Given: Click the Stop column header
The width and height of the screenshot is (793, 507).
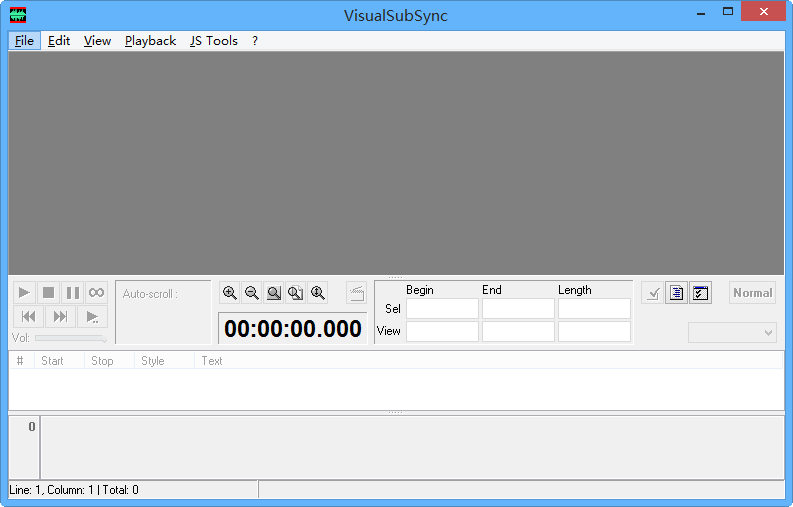Looking at the screenshot, I should (x=109, y=361).
